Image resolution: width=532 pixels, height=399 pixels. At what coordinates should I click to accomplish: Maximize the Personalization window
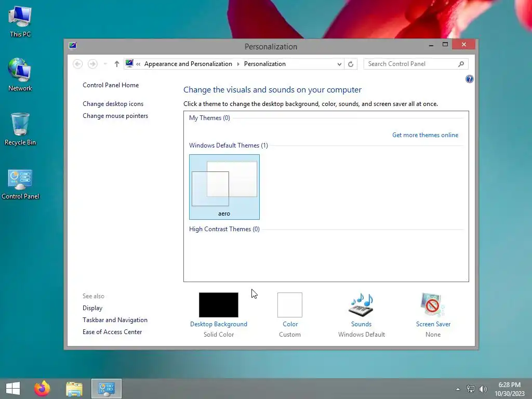pos(445,45)
